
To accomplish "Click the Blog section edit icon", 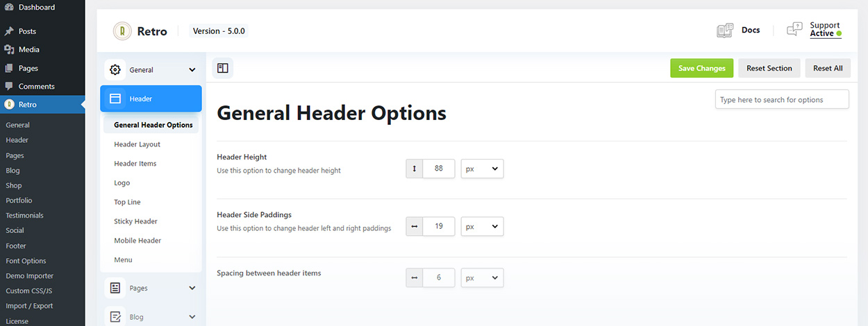I will point(115,317).
